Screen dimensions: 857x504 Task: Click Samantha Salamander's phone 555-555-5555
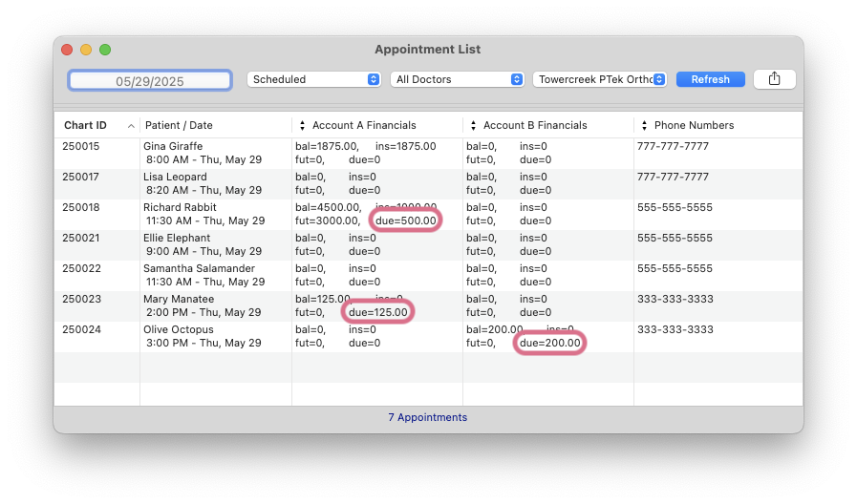675,268
